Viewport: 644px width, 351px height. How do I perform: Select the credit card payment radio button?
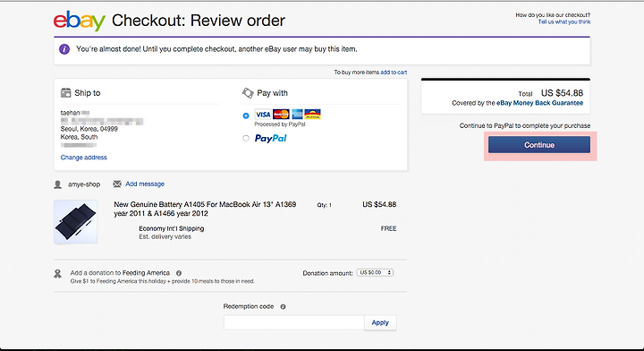click(x=246, y=116)
